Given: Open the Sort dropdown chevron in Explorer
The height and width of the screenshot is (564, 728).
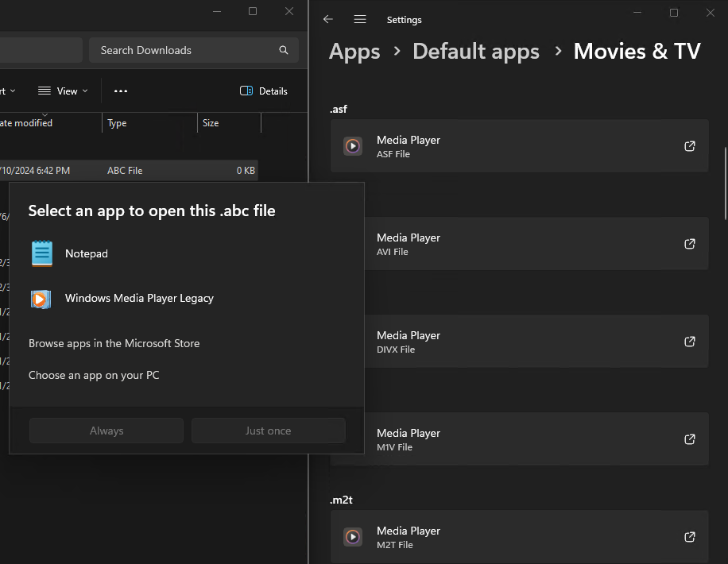Looking at the screenshot, I should click(x=13, y=91).
